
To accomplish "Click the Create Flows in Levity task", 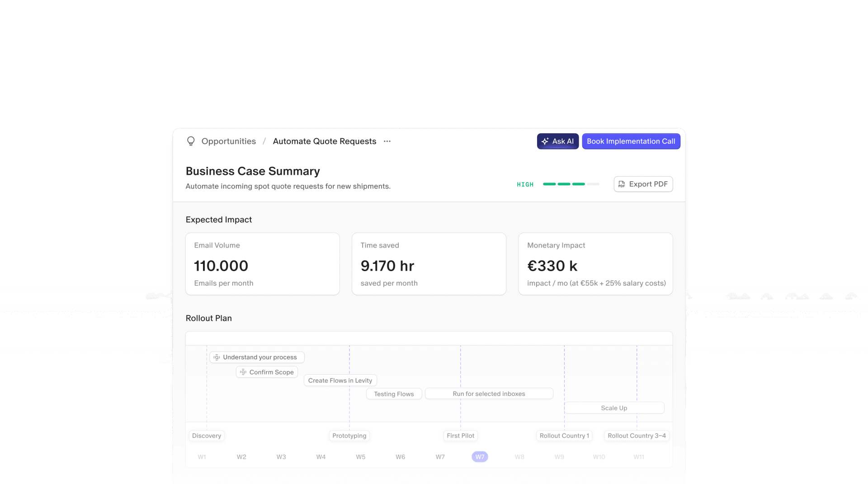I will (340, 381).
